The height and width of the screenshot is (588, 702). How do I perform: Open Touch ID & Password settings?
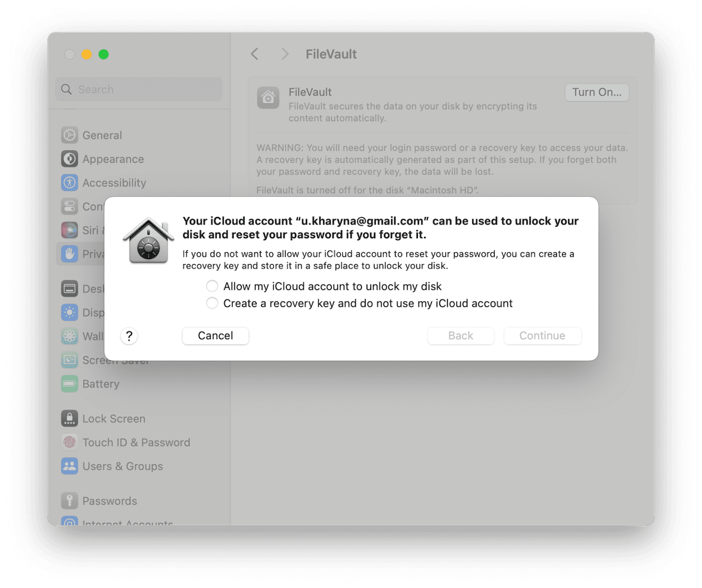[136, 443]
